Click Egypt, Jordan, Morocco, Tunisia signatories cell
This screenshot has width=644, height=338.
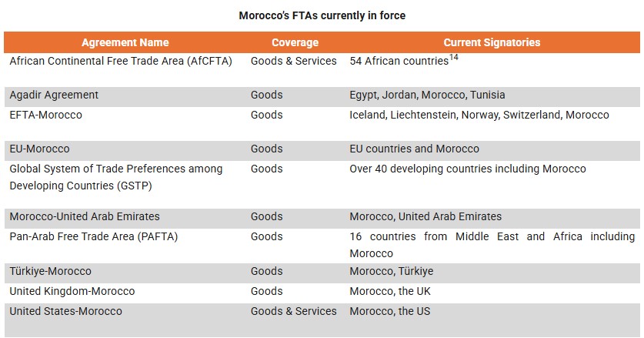(427, 95)
